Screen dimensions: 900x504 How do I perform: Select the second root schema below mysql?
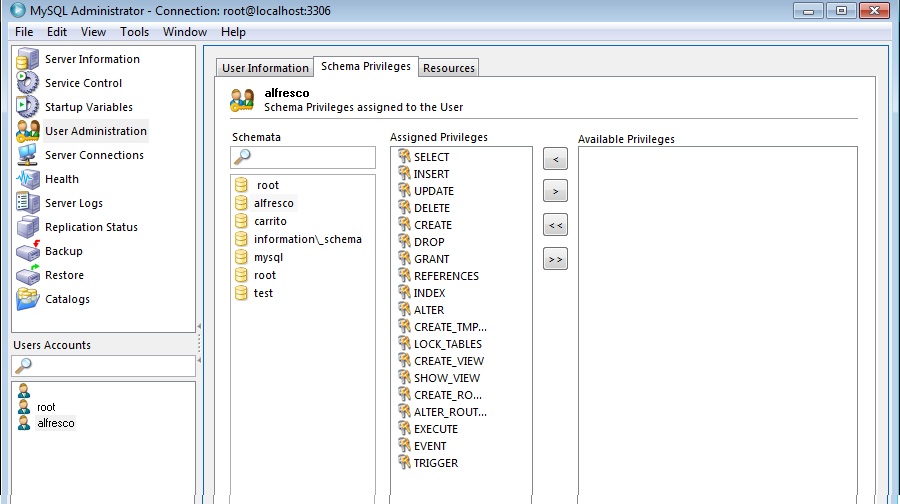[265, 275]
